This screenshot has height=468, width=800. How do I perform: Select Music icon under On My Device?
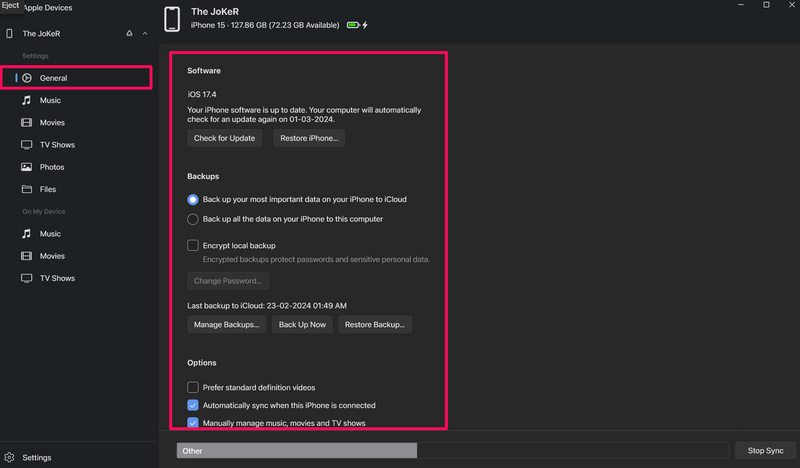coord(27,234)
